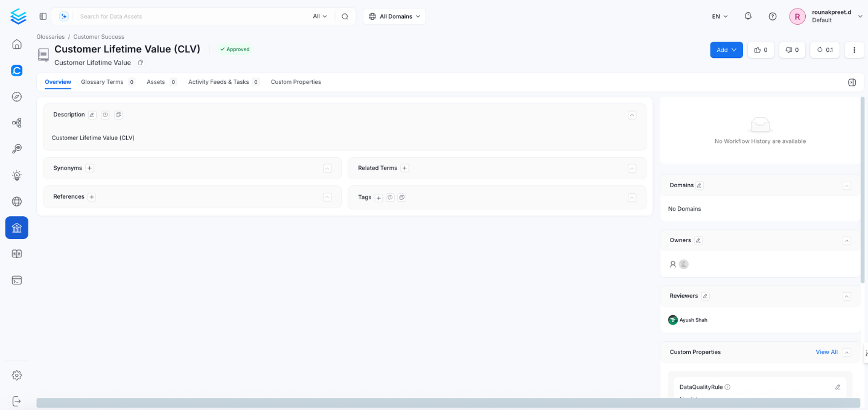Viewport: 868px width, 410px height.
Task: Collapse the Custom Properties panel
Action: pyautogui.click(x=847, y=352)
